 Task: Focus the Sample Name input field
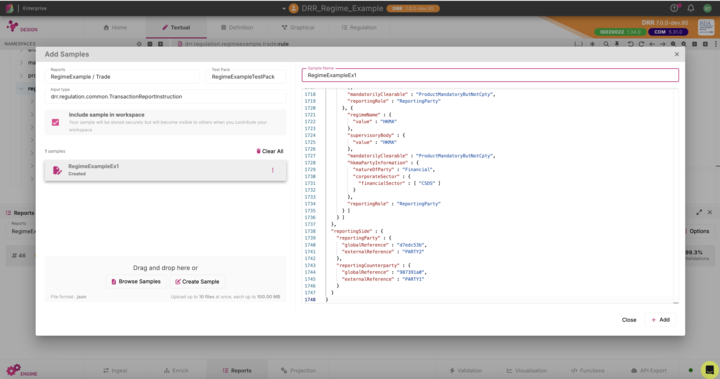point(490,75)
